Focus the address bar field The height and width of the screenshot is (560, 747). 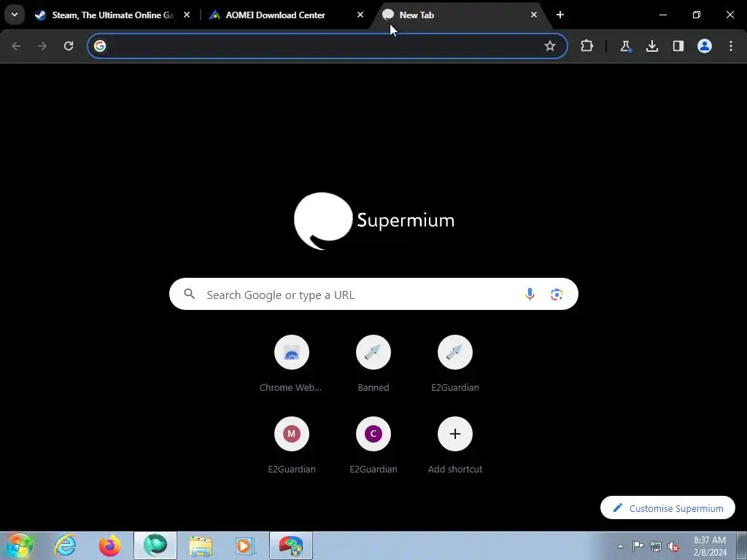pyautogui.click(x=328, y=46)
